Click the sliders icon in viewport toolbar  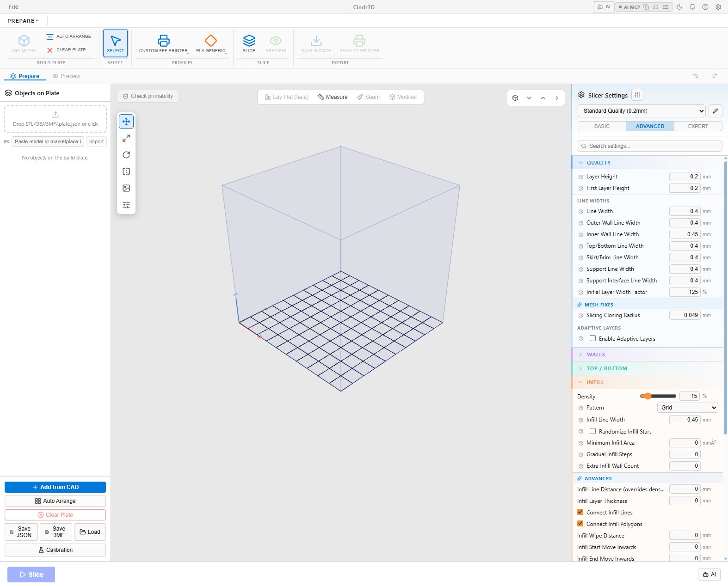tap(126, 205)
